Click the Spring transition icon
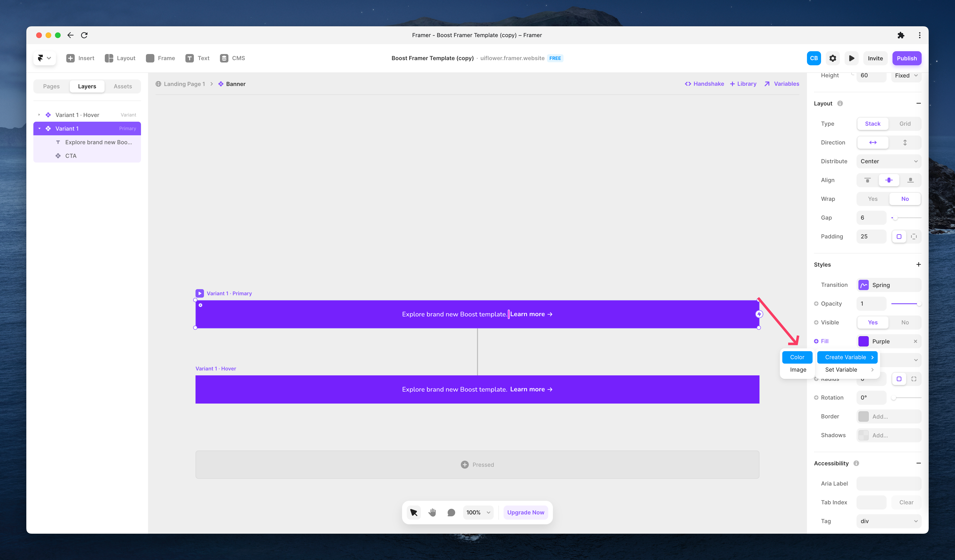Viewport: 955px width, 560px height. point(864,285)
